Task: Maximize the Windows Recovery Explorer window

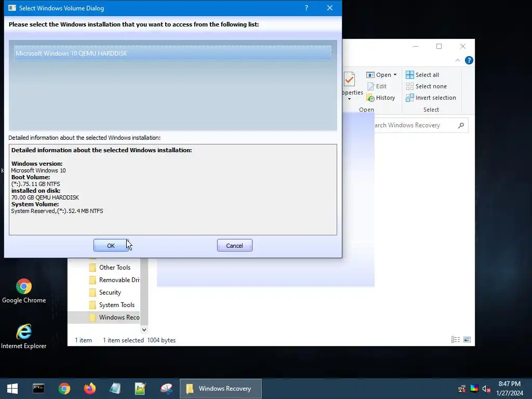Action: (439, 46)
